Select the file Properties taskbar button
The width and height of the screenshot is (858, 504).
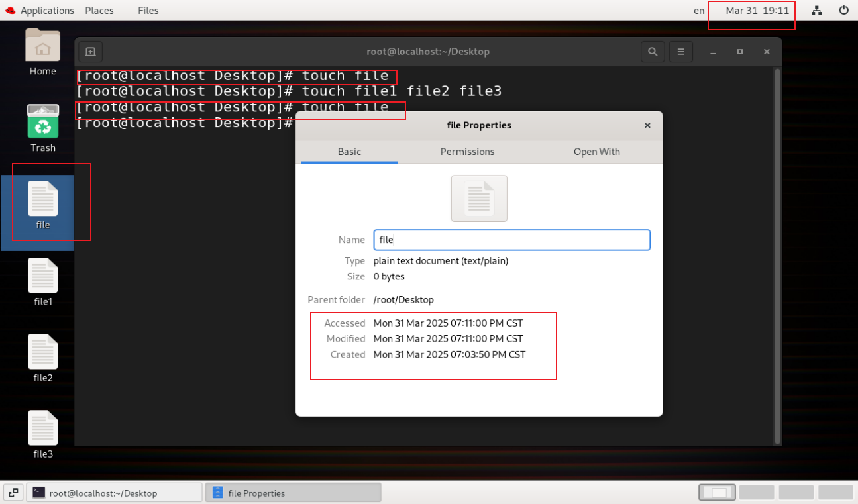tap(294, 493)
